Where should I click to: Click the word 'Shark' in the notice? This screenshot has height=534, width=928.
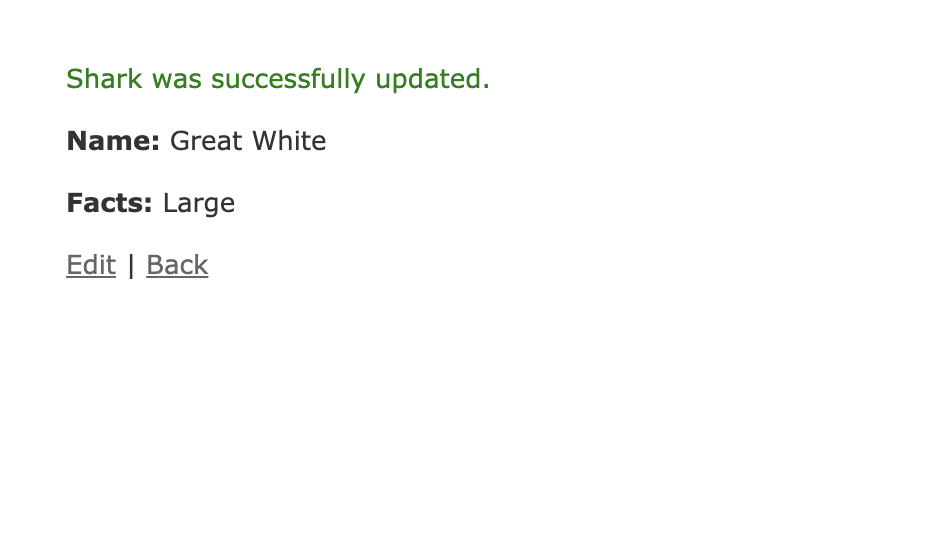[x=104, y=79]
